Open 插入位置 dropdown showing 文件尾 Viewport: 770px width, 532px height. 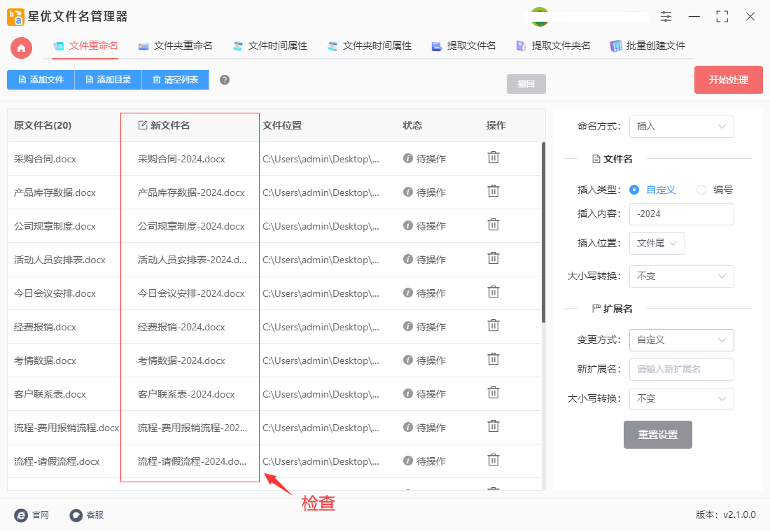pyautogui.click(x=657, y=244)
